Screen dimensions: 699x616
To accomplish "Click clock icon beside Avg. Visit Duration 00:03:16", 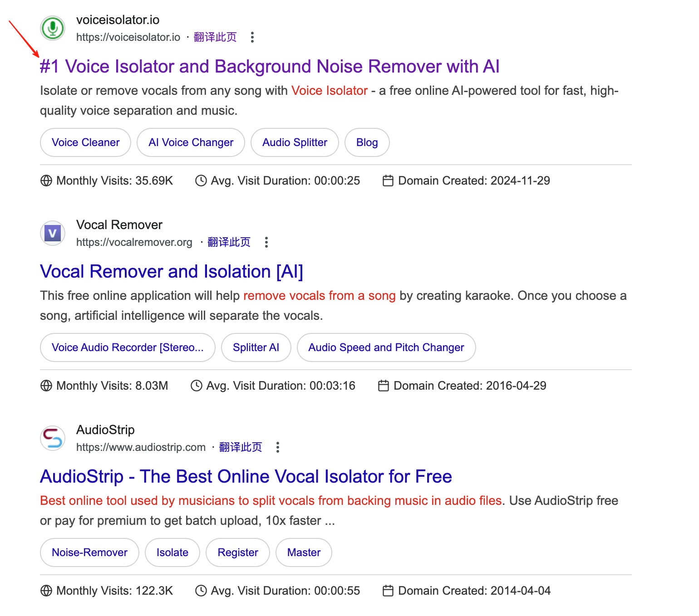I will tap(196, 386).
